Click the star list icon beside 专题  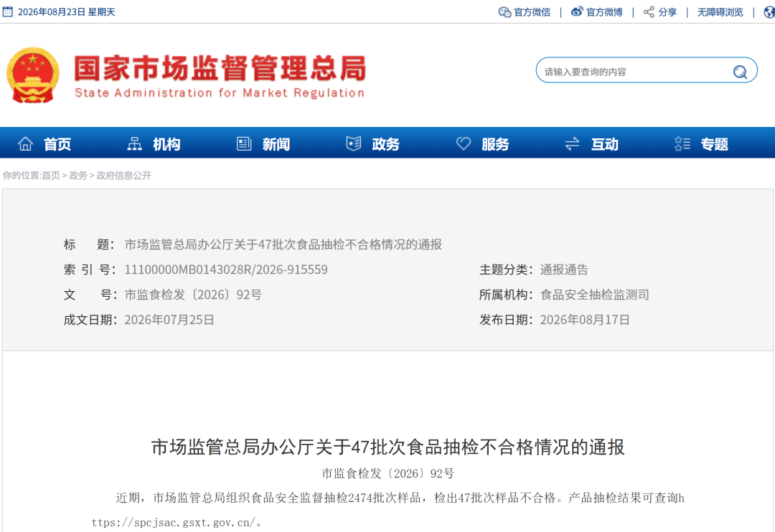682,143
